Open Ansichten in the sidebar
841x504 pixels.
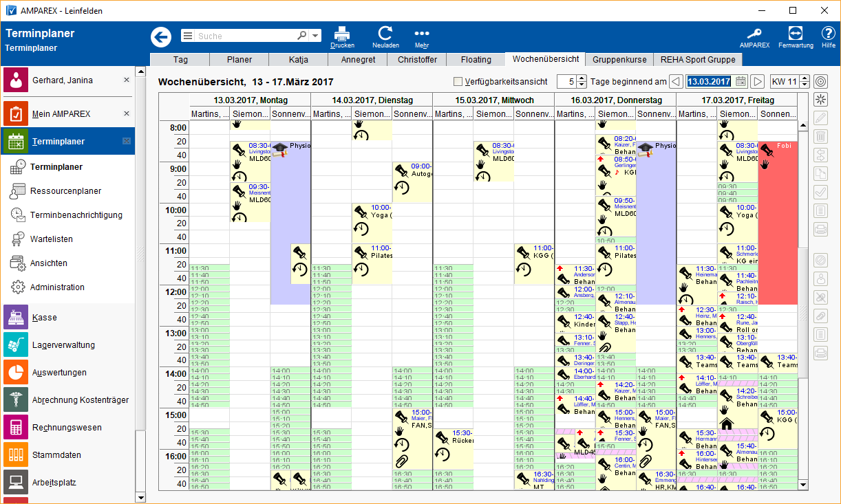coord(49,263)
